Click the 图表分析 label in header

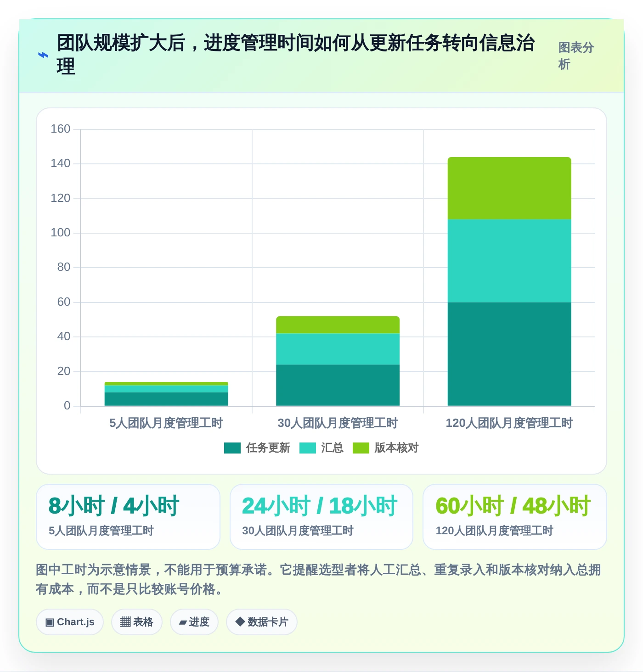(x=576, y=56)
